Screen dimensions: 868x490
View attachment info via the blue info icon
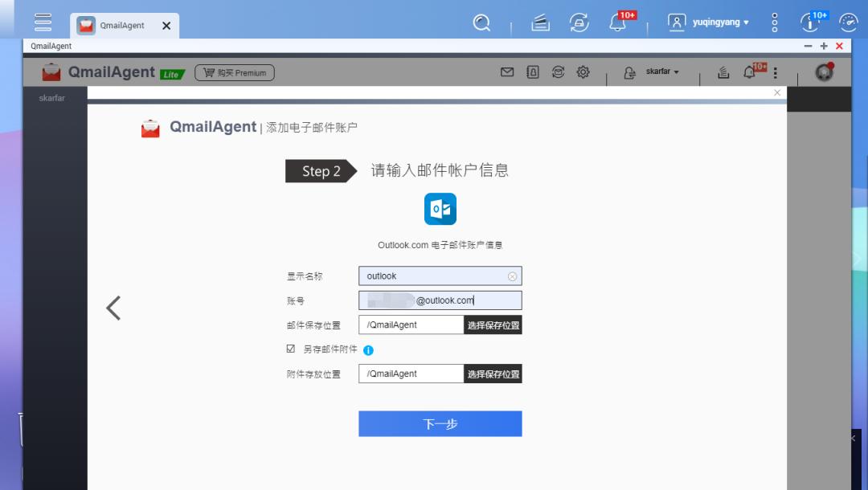pos(368,350)
